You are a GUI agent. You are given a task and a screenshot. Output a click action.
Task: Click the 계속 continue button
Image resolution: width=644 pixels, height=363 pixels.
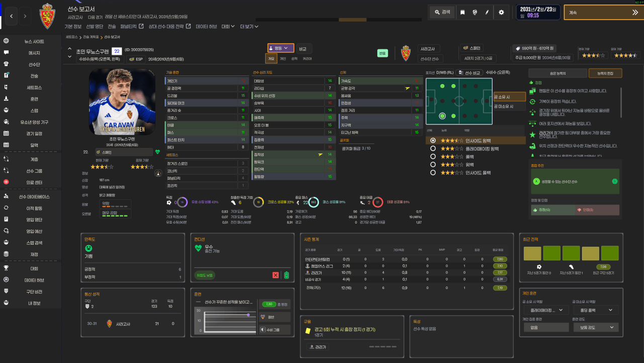pyautogui.click(x=604, y=13)
